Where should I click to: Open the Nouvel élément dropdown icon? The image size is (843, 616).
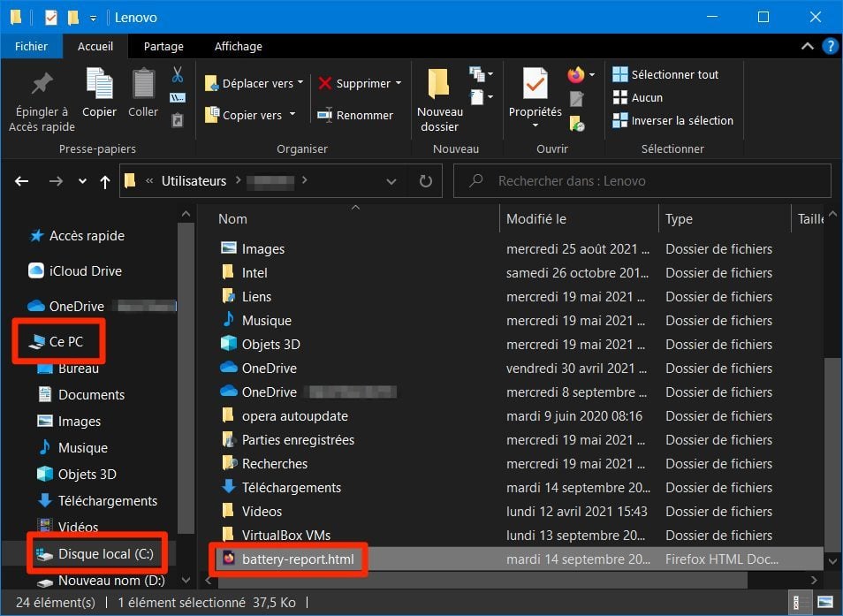coord(481,73)
